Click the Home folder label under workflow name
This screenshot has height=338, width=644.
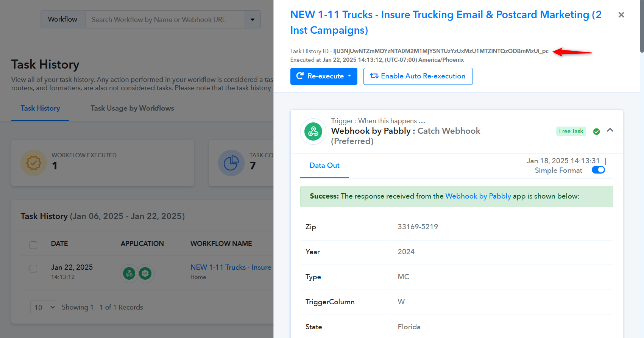point(198,277)
